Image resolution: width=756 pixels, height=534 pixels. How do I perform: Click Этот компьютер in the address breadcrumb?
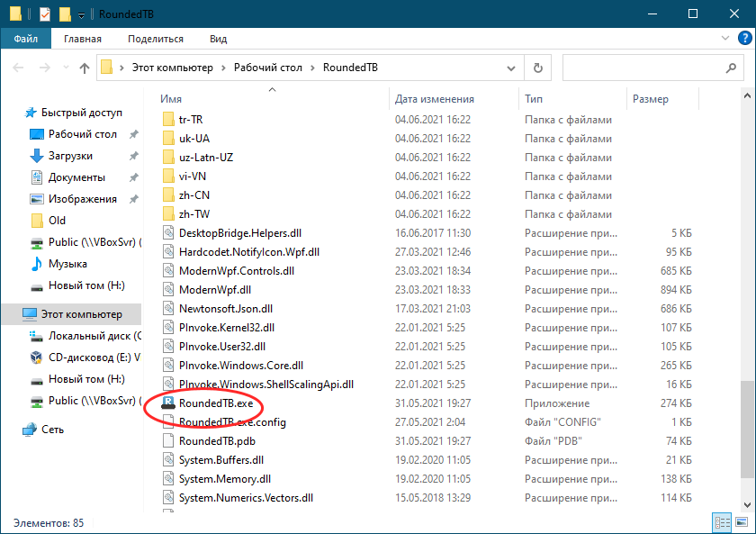point(172,68)
